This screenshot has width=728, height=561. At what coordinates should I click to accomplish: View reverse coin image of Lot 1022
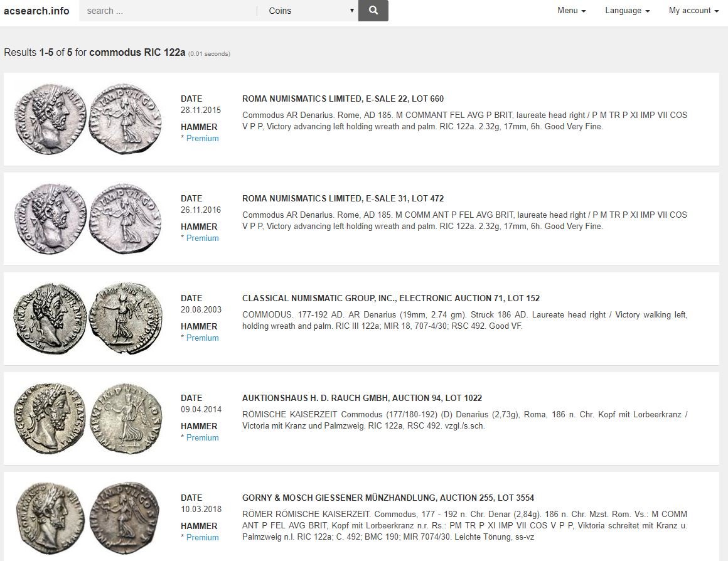coord(126,419)
